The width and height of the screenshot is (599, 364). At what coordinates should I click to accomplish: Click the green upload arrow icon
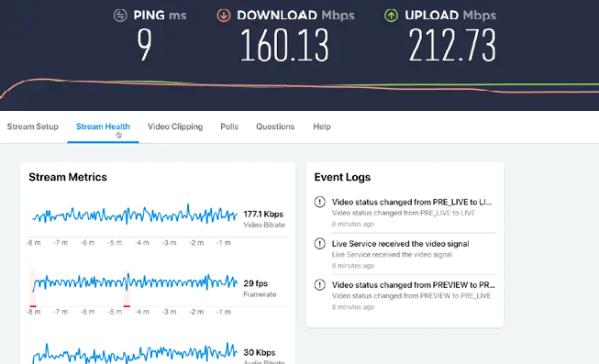391,16
